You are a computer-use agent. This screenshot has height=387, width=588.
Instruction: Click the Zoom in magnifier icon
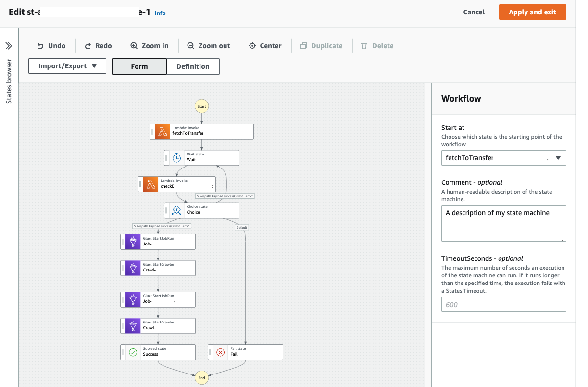(x=134, y=46)
